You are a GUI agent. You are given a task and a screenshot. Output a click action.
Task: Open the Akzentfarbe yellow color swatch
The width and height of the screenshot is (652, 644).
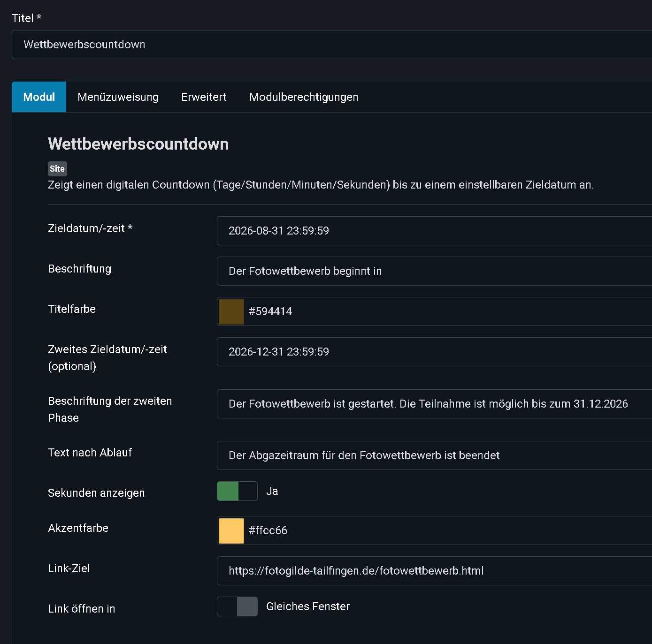point(231,530)
